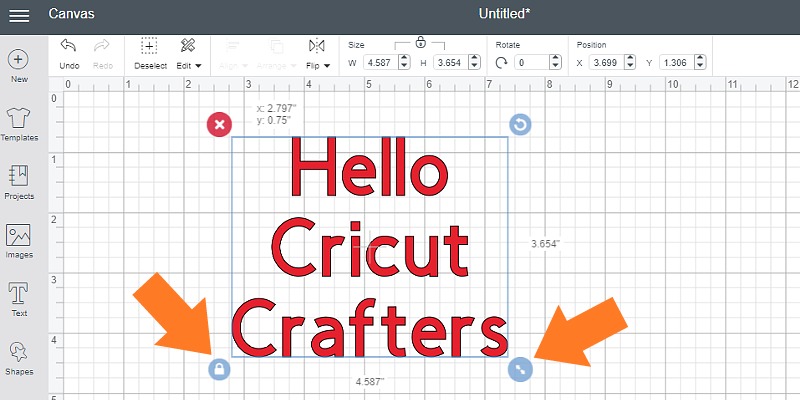Open the hamburger main menu

19,15
